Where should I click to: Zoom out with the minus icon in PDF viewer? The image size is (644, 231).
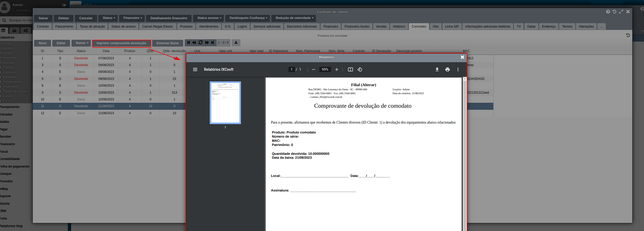314,69
